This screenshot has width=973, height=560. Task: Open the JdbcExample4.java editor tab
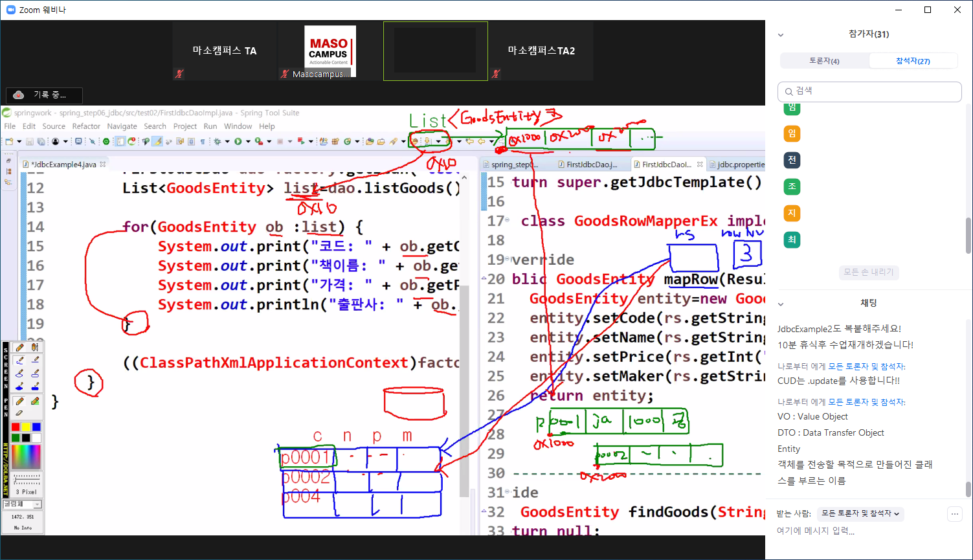63,164
